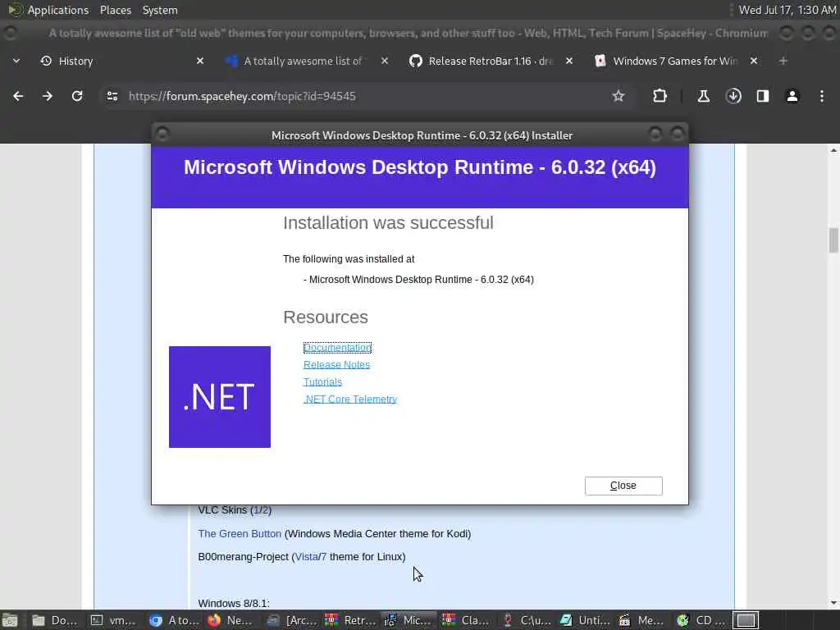Image resolution: width=840 pixels, height=630 pixels.
Task: Open the Chromium profile icon
Action: pos(792,96)
